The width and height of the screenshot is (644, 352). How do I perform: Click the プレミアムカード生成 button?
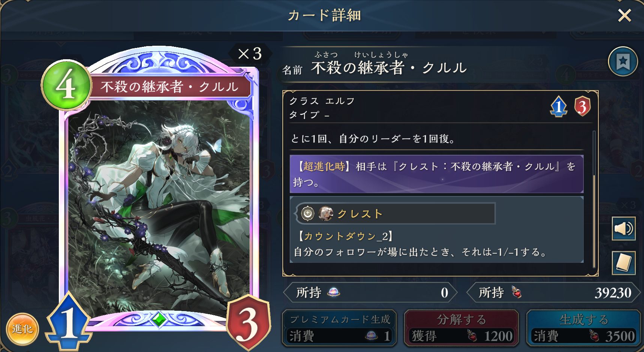click(339, 328)
